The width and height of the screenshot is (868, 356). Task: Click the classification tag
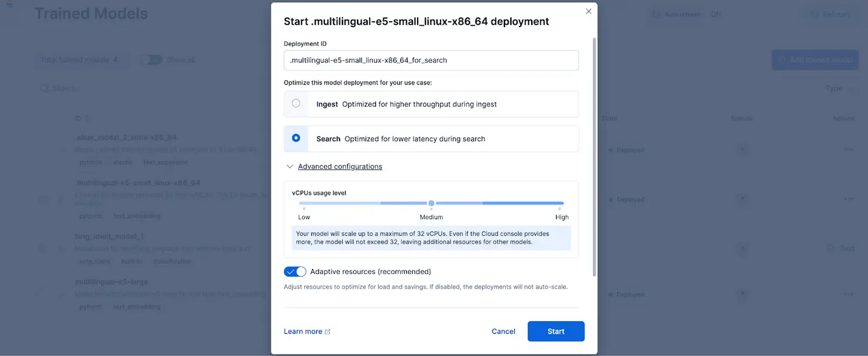pos(172,261)
